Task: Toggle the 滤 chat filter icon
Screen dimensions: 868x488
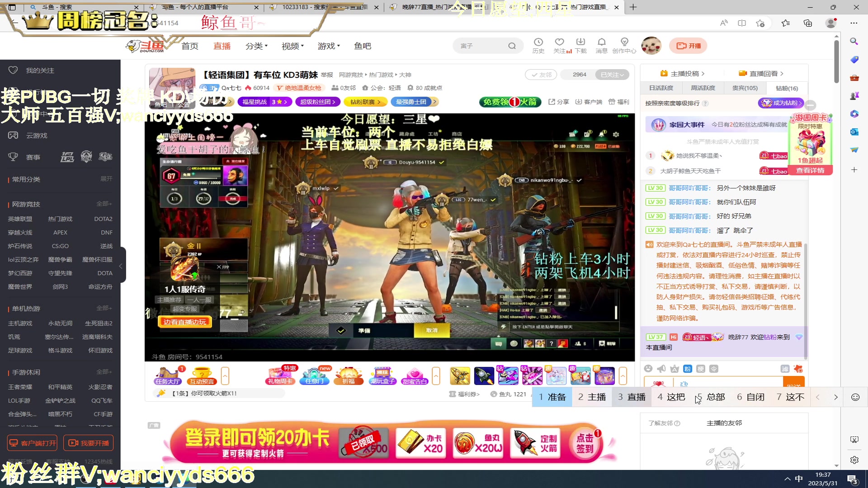Action: [785, 369]
